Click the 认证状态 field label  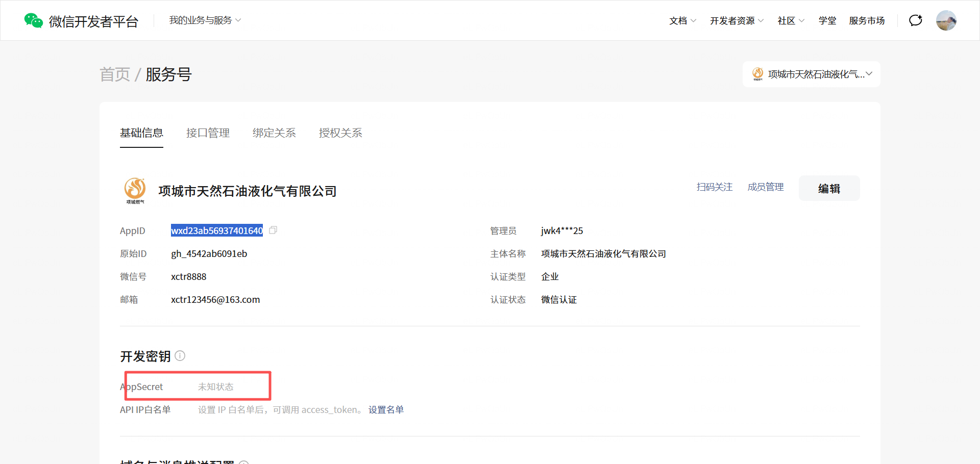508,300
